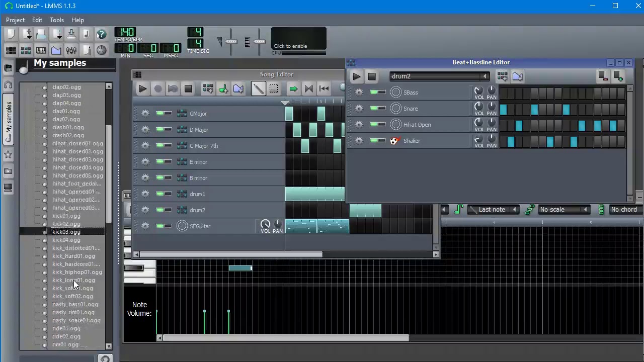644x362 pixels.
Task: Select nasty_bass01.ogg sample
Action: click(x=75, y=304)
